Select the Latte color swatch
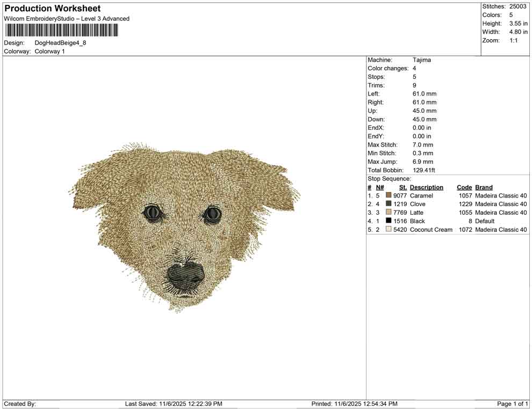Image resolution: width=532 pixels, height=409 pixels. pyautogui.click(x=389, y=213)
